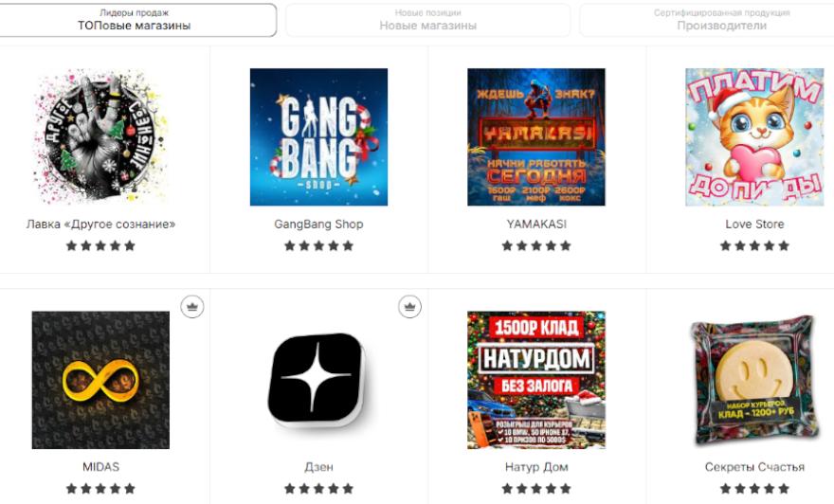The width and height of the screenshot is (834, 504).
Task: Click the MIDAS golden infinity logo
Action: click(x=100, y=380)
